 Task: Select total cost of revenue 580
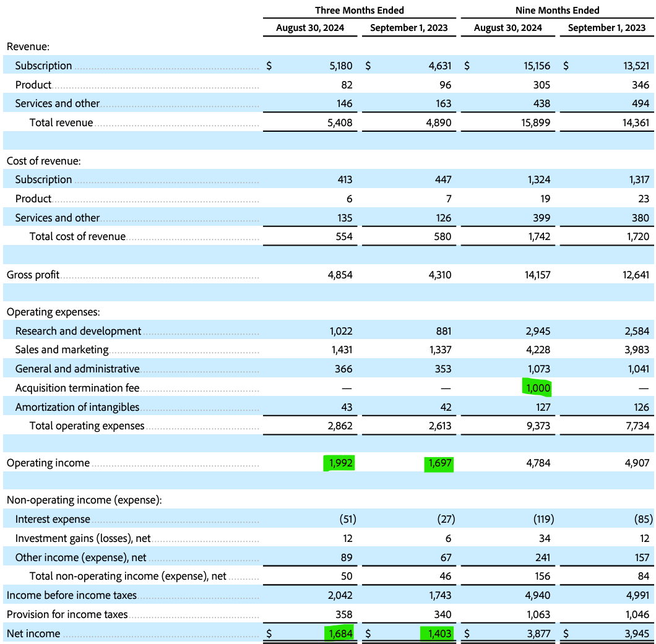[443, 237]
